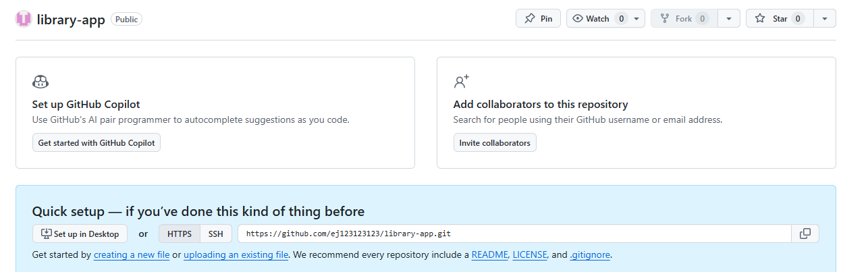Expand the Star lists dropdown arrow
Image resolution: width=868 pixels, height=272 pixels.
(825, 19)
